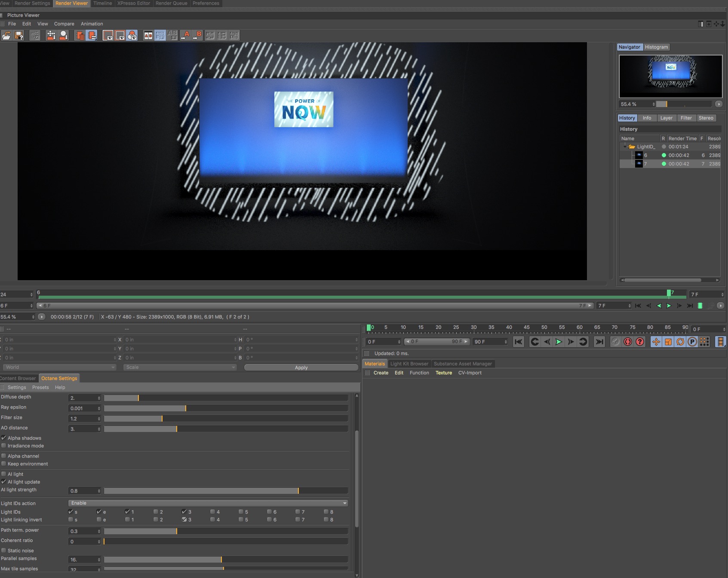
Task: Enable the Static noise checkbox
Action: pyautogui.click(x=4, y=550)
